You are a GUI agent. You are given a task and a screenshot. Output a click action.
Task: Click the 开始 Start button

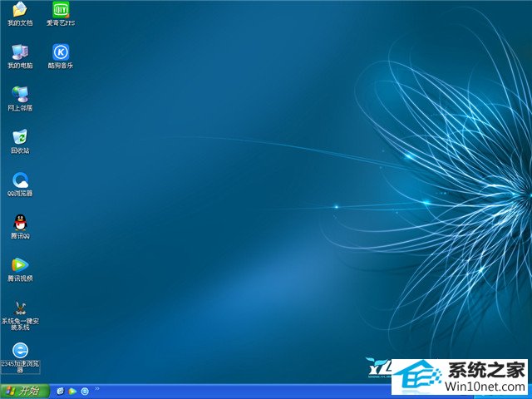click(24, 392)
